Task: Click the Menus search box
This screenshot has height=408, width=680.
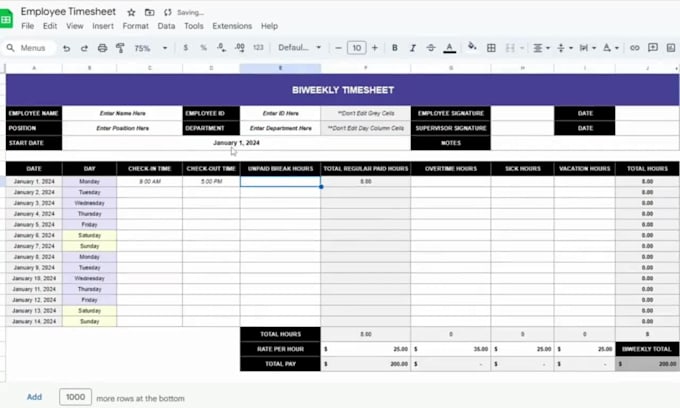Action: (x=29, y=48)
